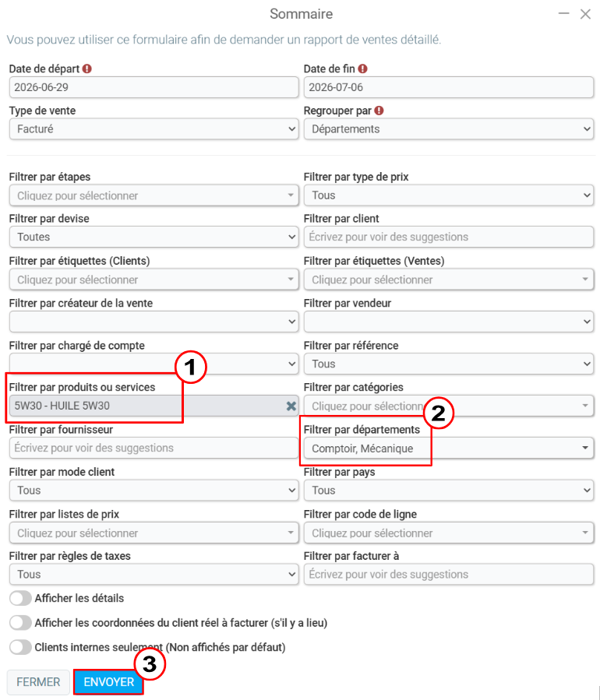
Task: Open Filtrer par règles de taxes dropdown
Action: [154, 574]
